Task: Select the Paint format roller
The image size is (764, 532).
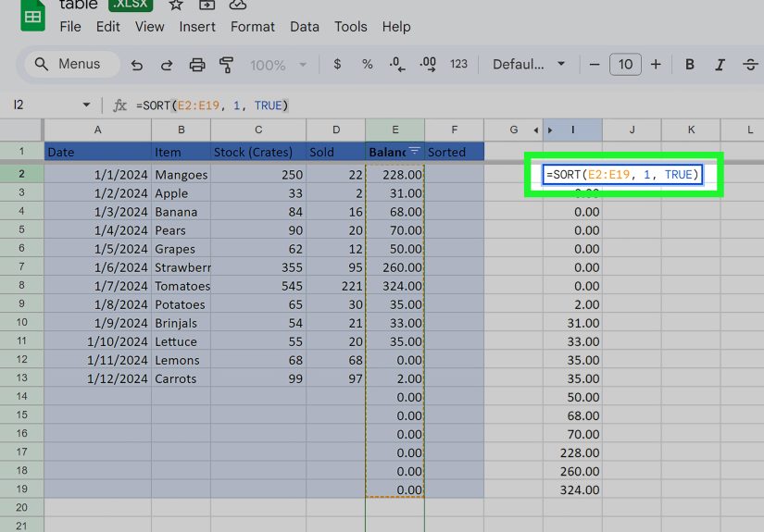Action: pos(226,65)
